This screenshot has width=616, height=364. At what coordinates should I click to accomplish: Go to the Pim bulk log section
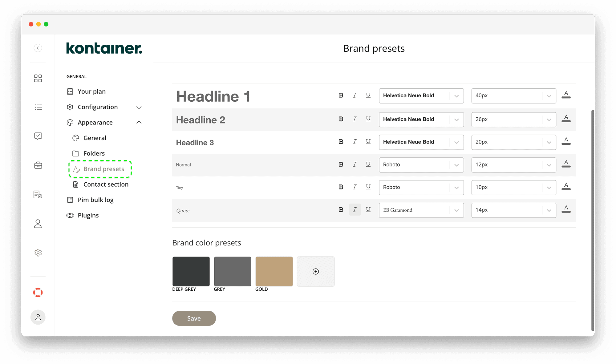pyautogui.click(x=95, y=200)
